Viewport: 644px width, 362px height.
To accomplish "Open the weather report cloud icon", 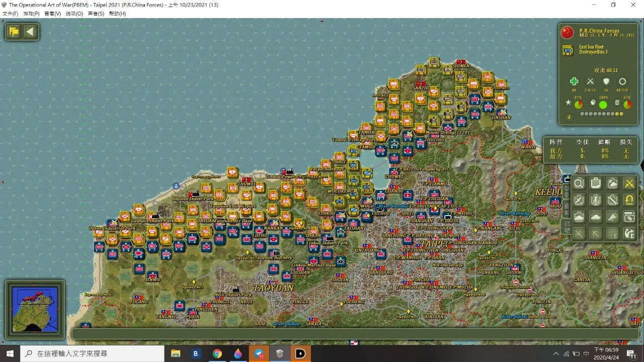I will (612, 184).
